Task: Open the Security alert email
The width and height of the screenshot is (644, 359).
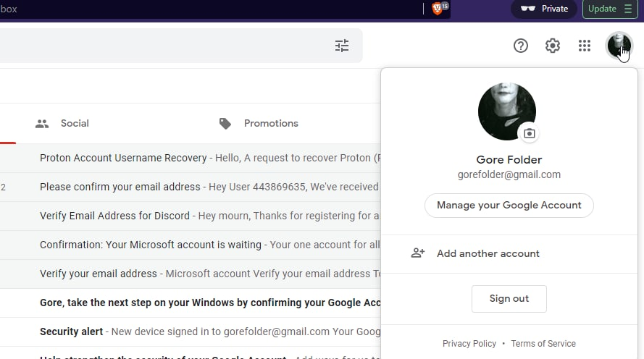Action: 191,331
